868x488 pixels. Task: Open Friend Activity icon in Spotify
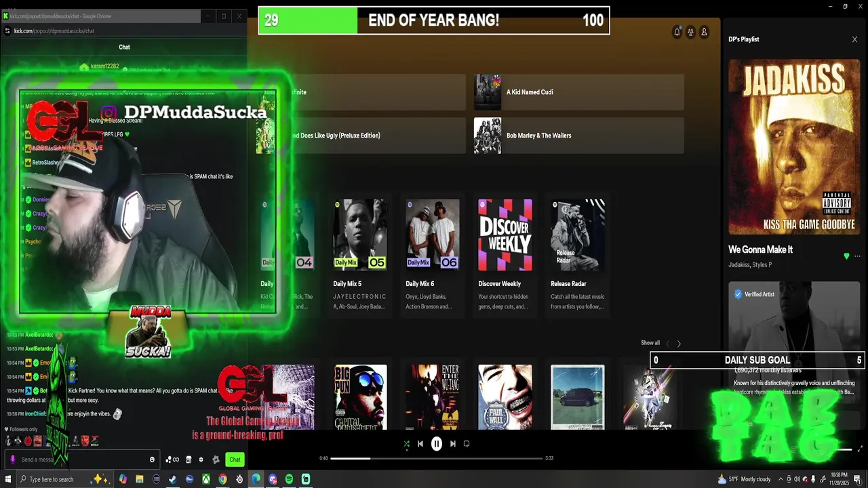tap(690, 32)
